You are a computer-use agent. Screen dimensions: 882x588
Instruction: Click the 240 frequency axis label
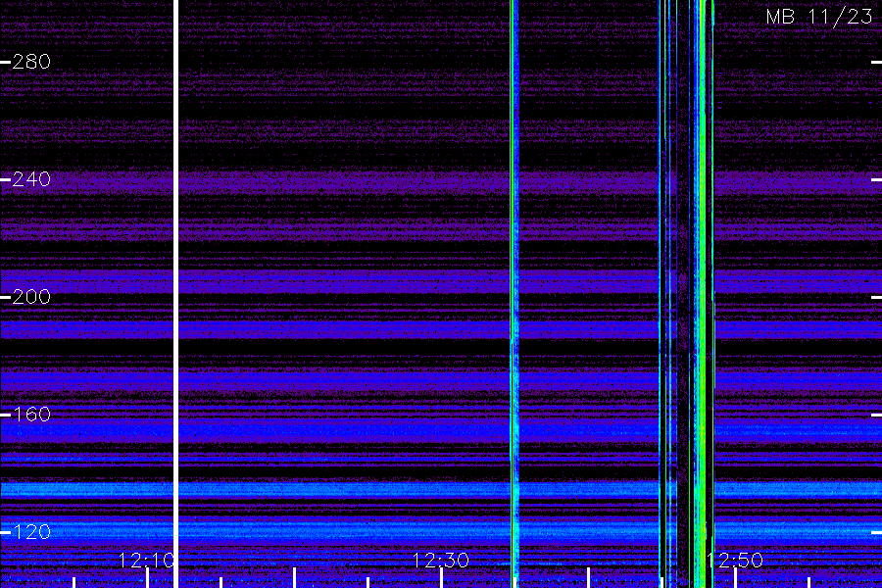(x=31, y=179)
